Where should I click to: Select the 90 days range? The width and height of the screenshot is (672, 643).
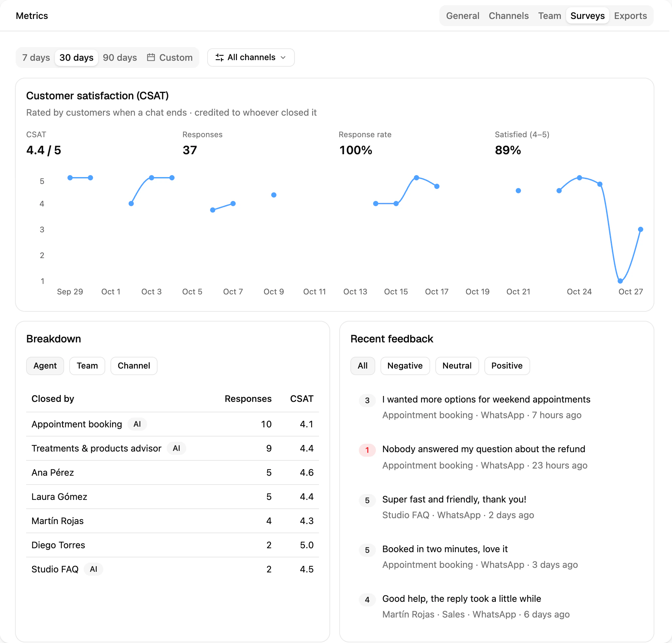coord(120,57)
